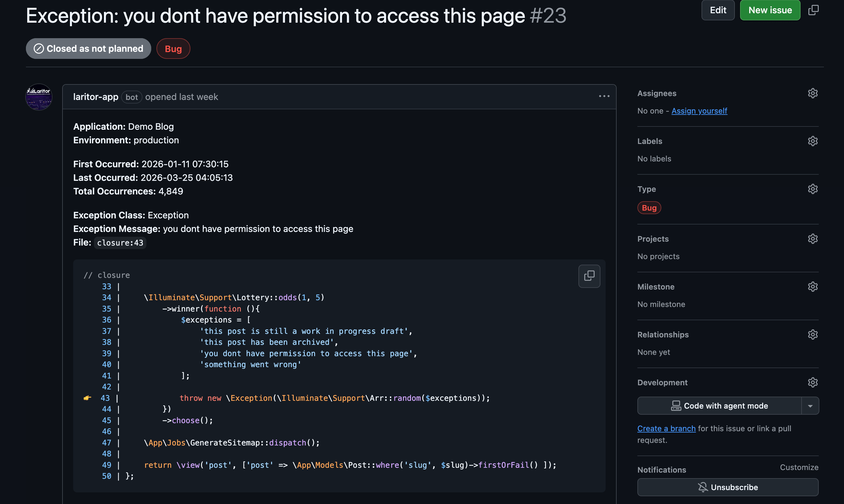Click the bot badge next to laritor-app

coord(131,97)
